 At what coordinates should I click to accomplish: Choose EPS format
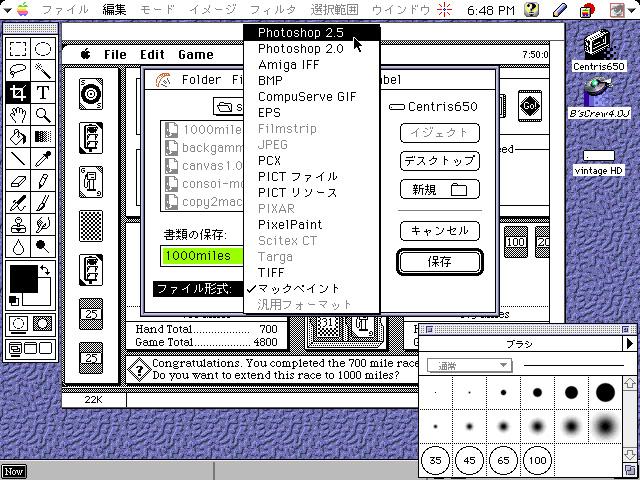click(x=312, y=113)
